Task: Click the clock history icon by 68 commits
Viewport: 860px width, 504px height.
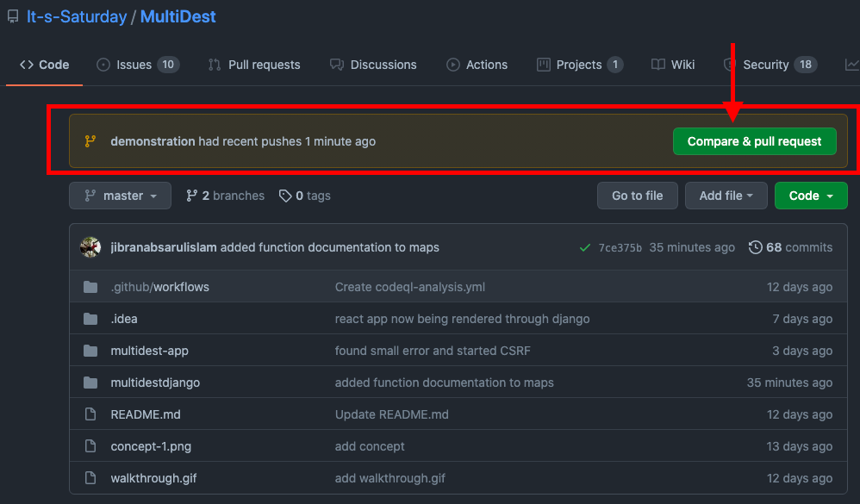Action: [x=755, y=247]
